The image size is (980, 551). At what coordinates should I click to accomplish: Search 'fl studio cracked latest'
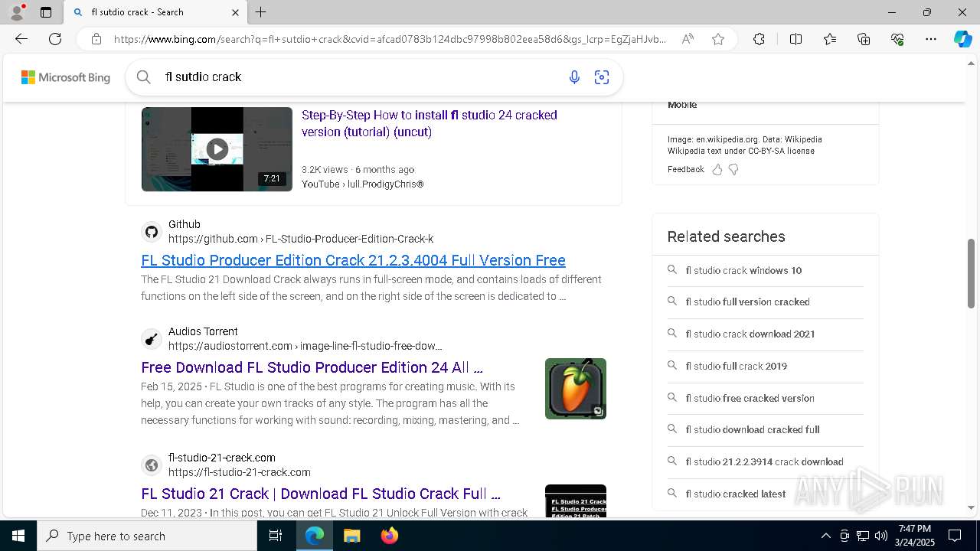click(x=766, y=494)
